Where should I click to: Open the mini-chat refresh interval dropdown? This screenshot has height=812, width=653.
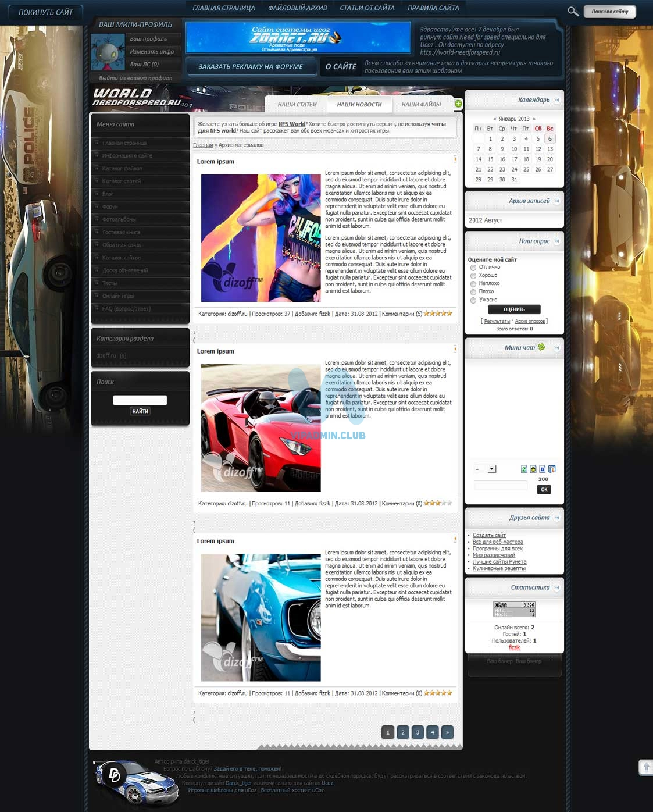point(485,469)
